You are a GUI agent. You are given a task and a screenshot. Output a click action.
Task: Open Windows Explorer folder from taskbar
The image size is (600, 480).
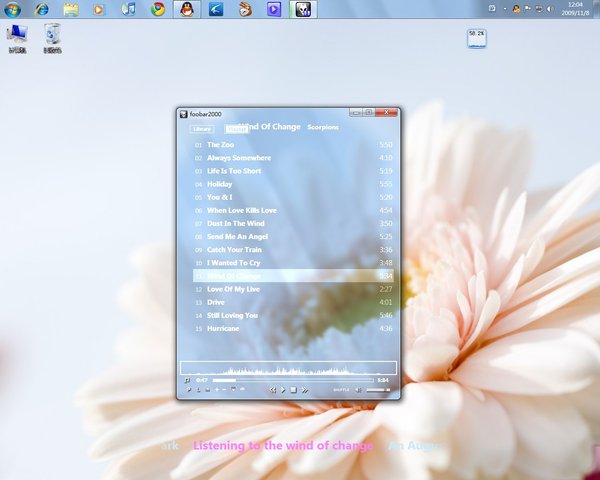[71, 9]
